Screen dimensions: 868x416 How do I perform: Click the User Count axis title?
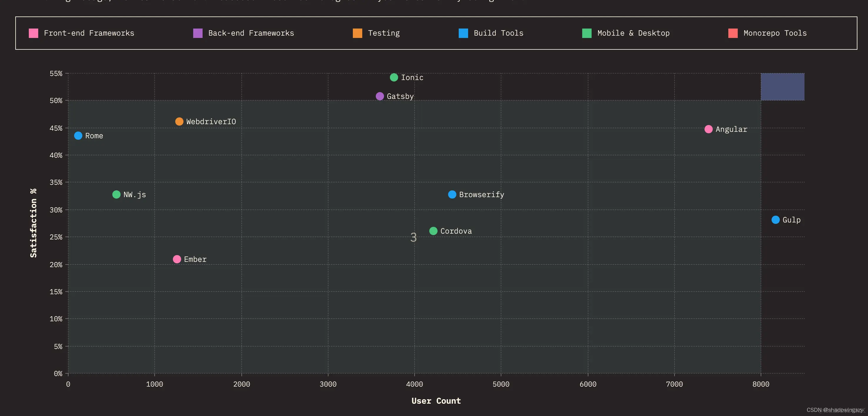pos(436,401)
